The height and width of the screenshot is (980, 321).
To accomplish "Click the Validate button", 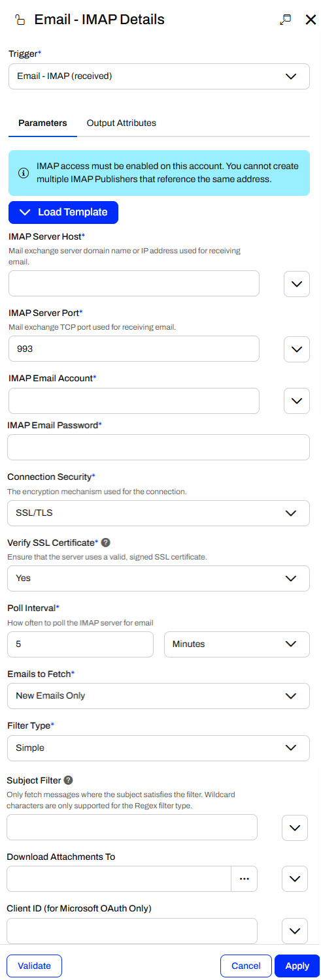I will 34,966.
